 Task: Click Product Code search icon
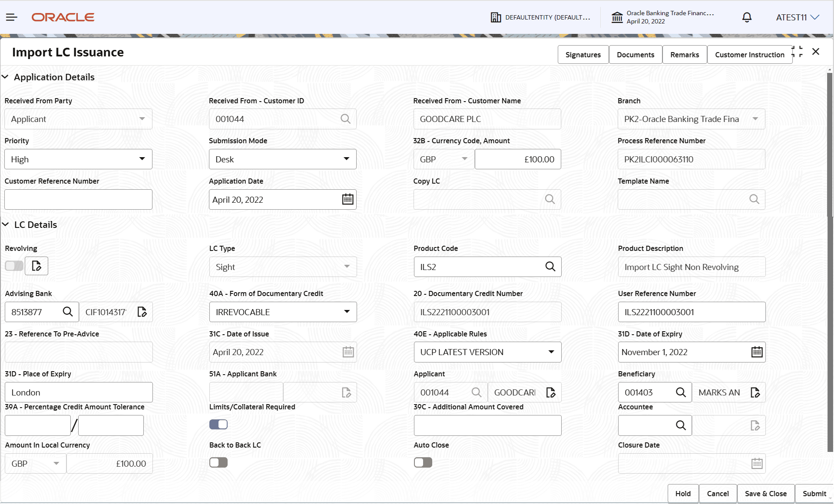550,267
